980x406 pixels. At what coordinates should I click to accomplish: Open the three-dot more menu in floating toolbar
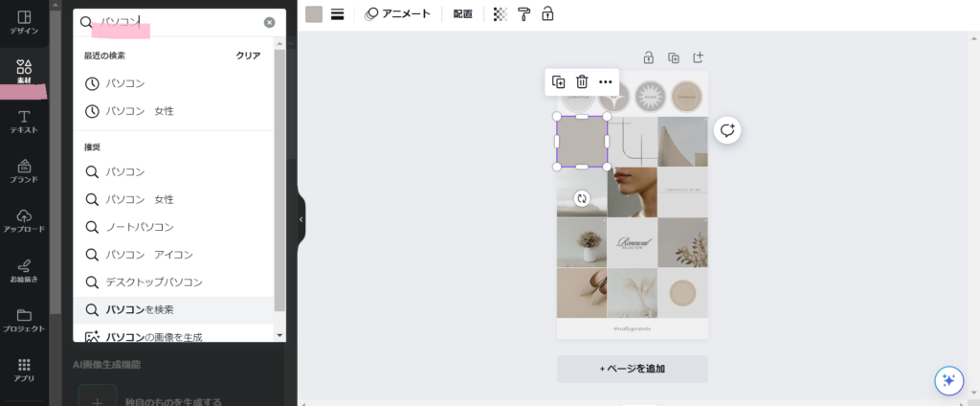click(x=605, y=82)
